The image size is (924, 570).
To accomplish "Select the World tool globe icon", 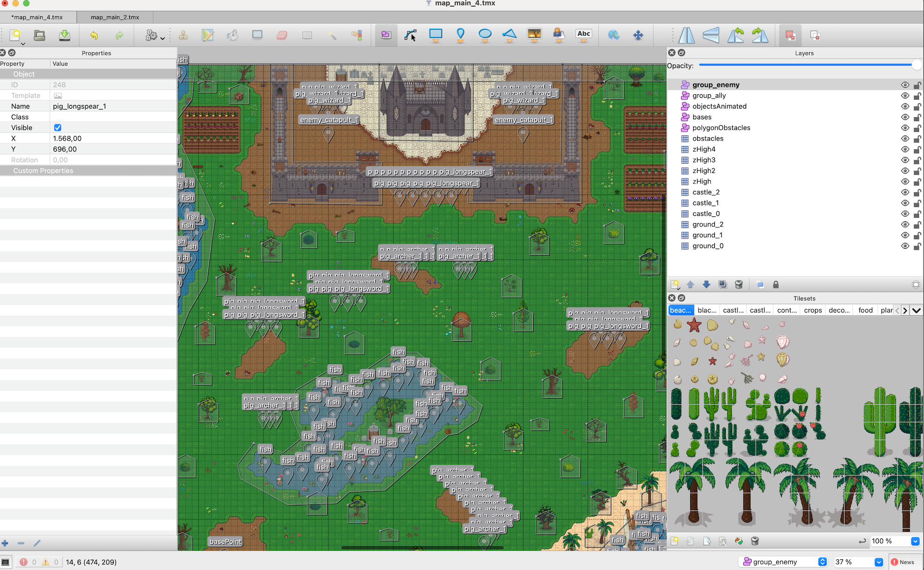I will tap(614, 35).
